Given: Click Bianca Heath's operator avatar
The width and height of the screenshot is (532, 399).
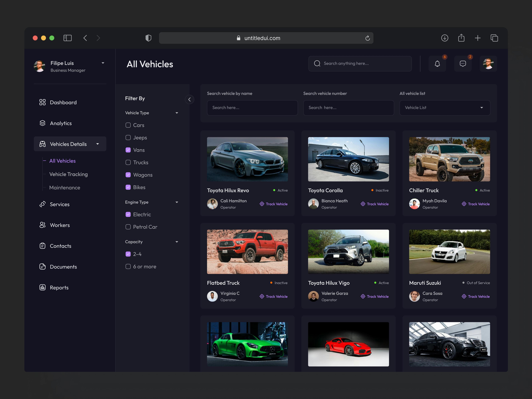Looking at the screenshot, I should click(313, 204).
